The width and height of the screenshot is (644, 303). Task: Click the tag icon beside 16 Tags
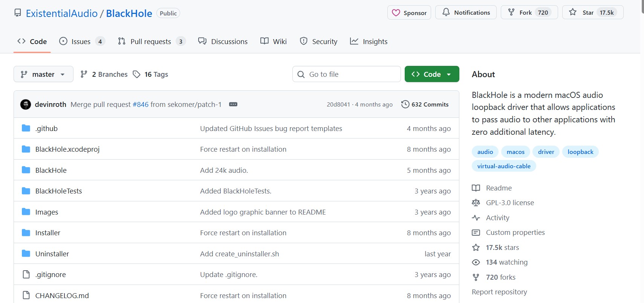click(x=136, y=75)
